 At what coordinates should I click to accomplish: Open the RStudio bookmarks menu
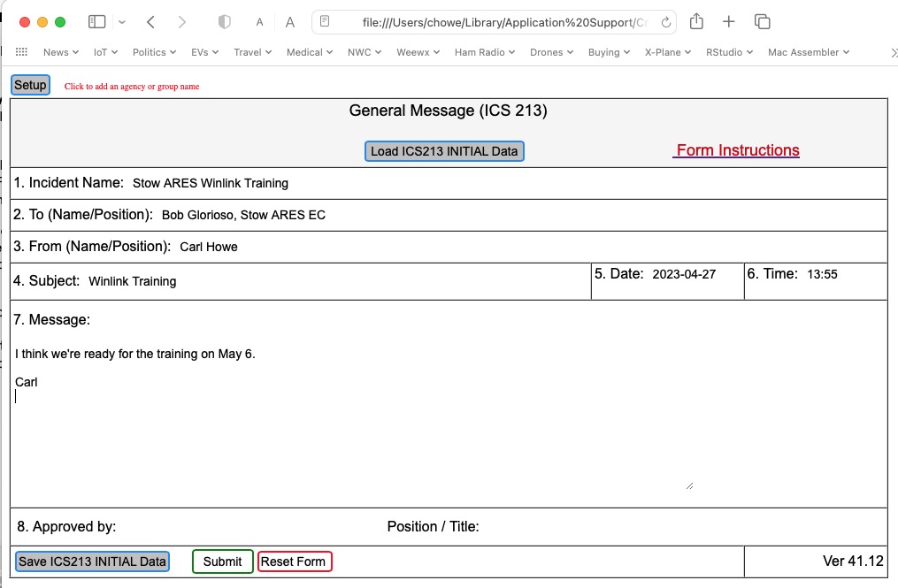[729, 52]
